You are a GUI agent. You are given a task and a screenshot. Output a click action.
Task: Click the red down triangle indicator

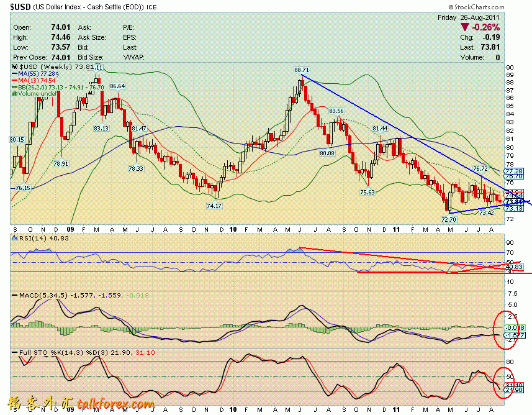[x=465, y=27]
